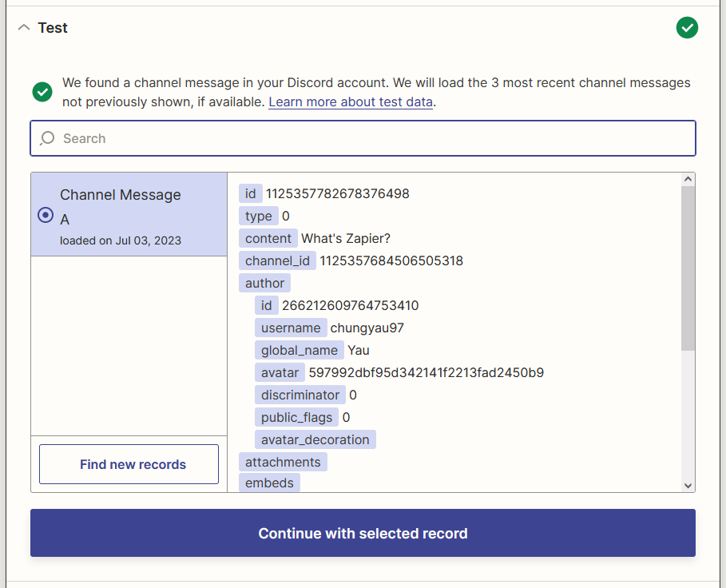Click the scrollbar up arrow in record data
The width and height of the screenshot is (726, 588).
688,181
